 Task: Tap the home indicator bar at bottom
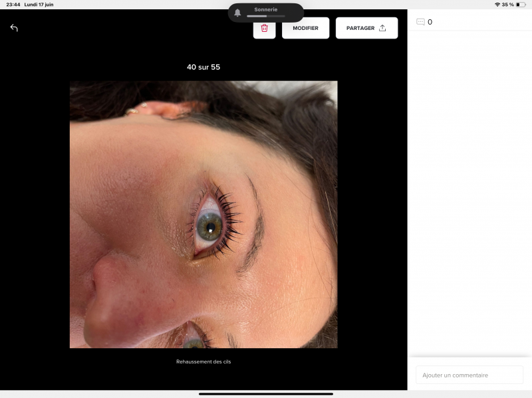tap(266, 394)
